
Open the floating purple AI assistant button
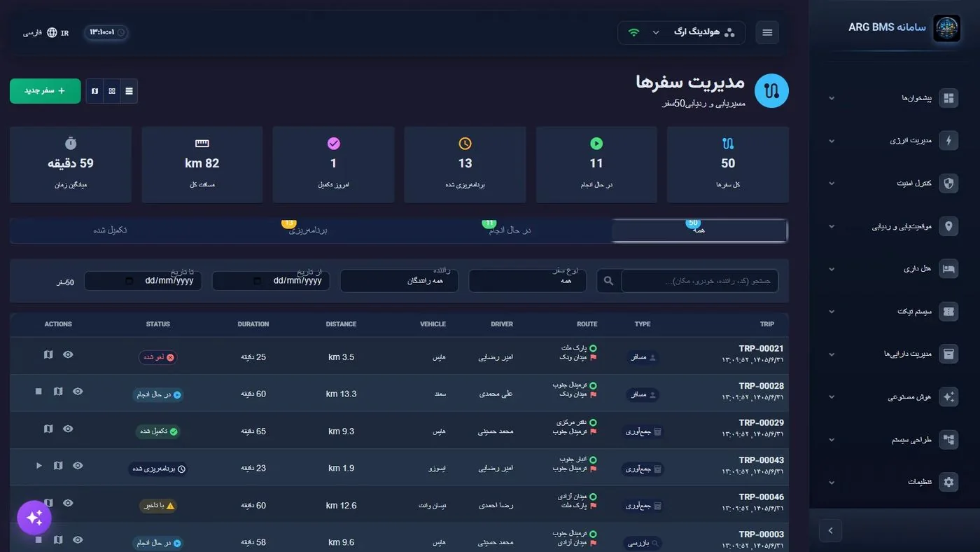(x=34, y=518)
